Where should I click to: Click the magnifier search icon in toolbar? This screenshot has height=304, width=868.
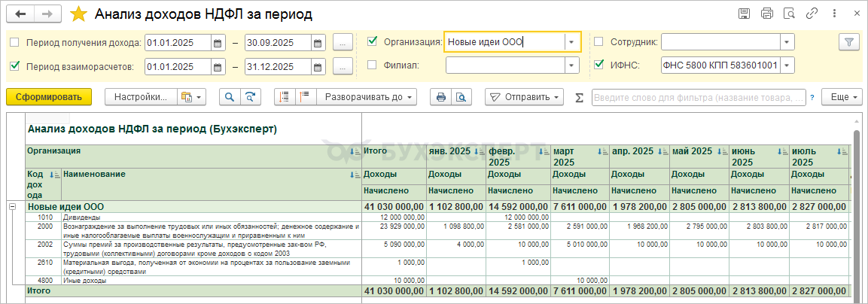pos(229,97)
